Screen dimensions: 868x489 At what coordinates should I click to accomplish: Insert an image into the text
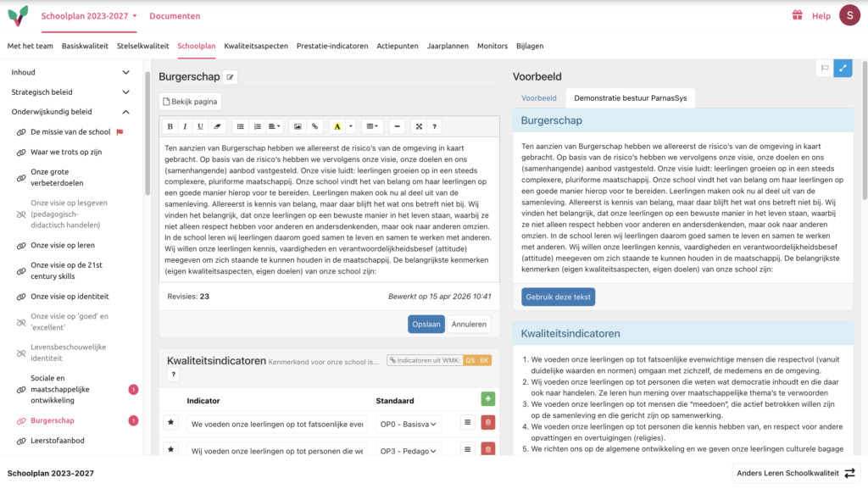[x=298, y=126]
